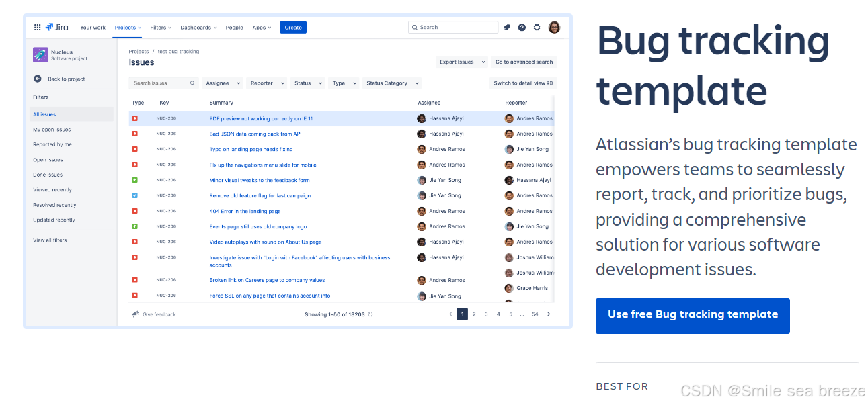This screenshot has height=405, width=868.
Task: Go to the previous page chevron
Action: pyautogui.click(x=450, y=314)
